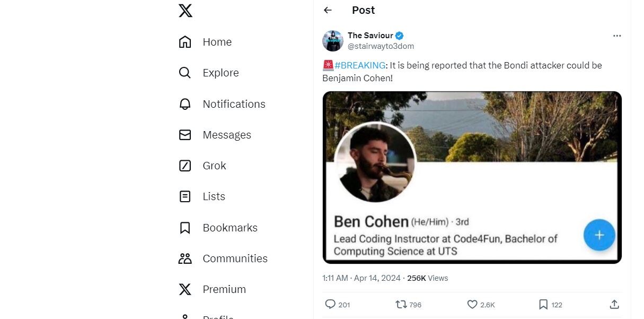Open Explore via the magnifying glass icon

[x=184, y=72]
